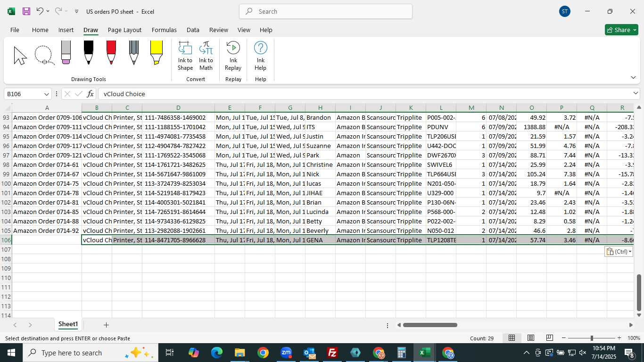Open Ink Help
This screenshot has height=362, width=644.
261,56
